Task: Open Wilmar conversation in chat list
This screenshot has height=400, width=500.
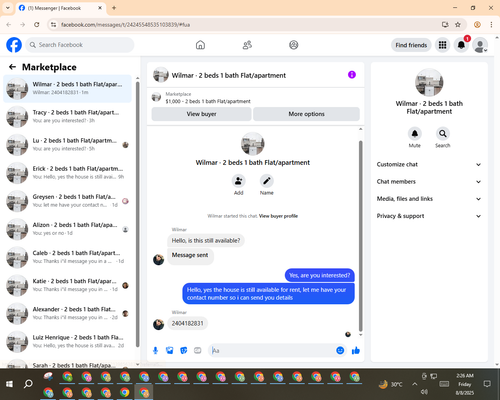Action: pos(67,89)
